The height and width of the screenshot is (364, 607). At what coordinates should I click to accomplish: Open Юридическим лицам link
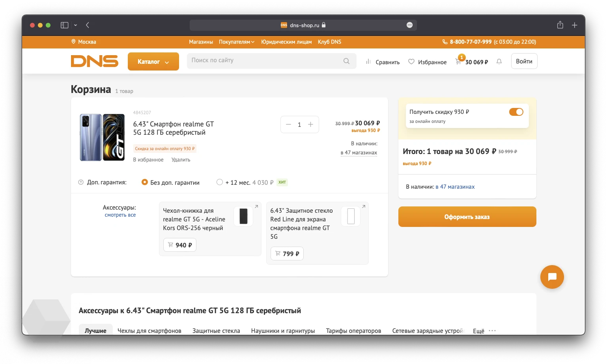(286, 42)
